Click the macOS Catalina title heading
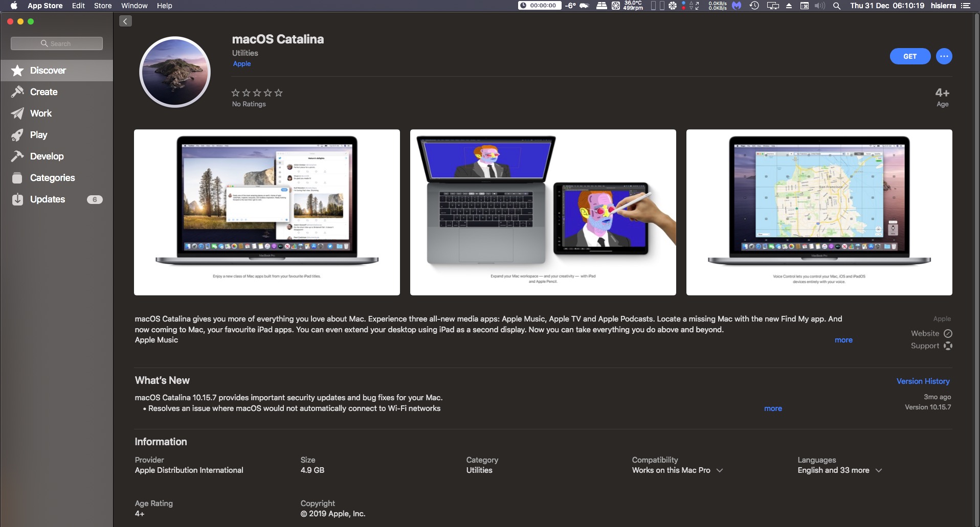This screenshot has height=527, width=980. tap(278, 39)
